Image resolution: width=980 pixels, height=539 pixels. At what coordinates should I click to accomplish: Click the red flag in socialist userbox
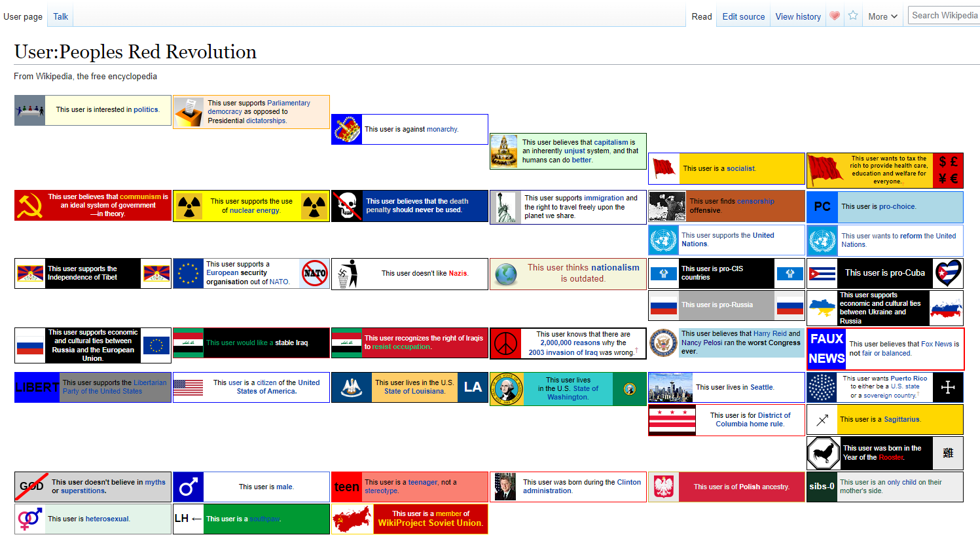pos(664,168)
